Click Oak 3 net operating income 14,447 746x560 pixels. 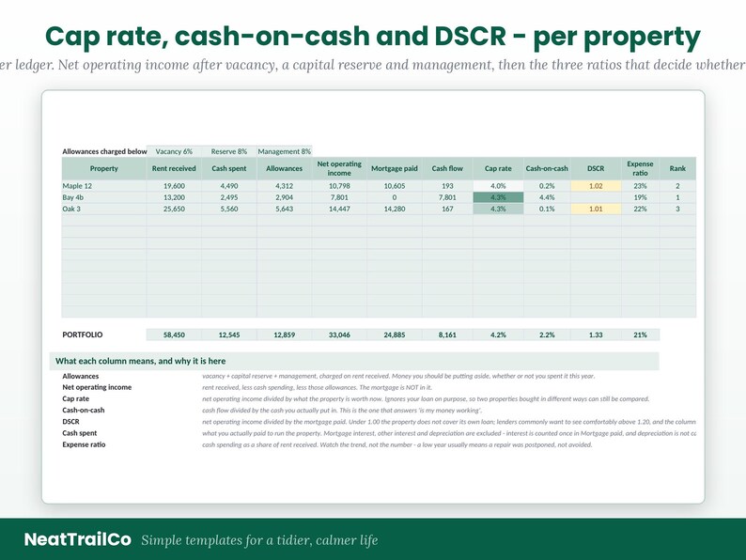click(x=339, y=209)
